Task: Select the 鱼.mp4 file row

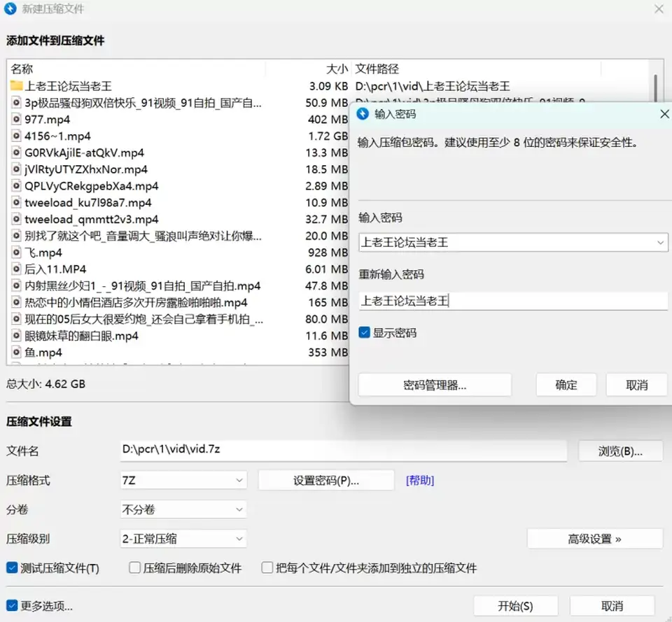Action: 178,352
